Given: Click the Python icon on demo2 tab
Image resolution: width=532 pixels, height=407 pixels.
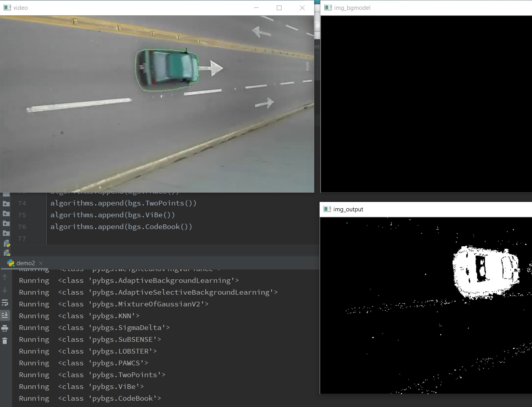Looking at the screenshot, I should tap(11, 263).
